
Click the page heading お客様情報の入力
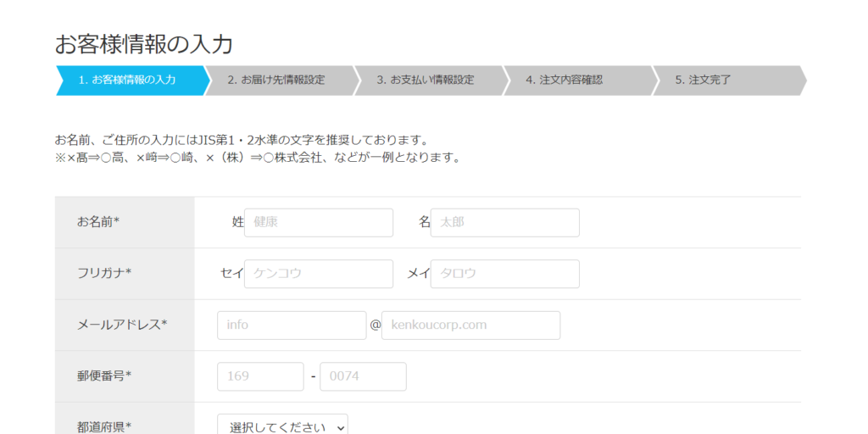[x=144, y=43]
